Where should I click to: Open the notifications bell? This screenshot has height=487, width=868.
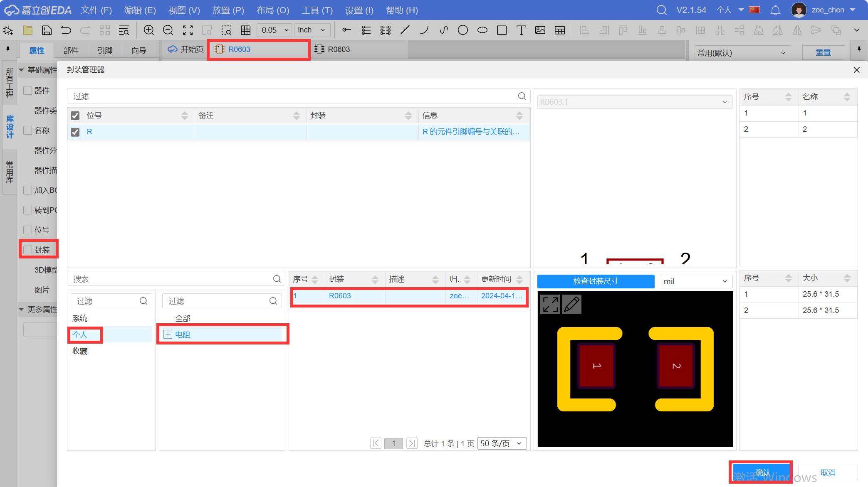775,10
